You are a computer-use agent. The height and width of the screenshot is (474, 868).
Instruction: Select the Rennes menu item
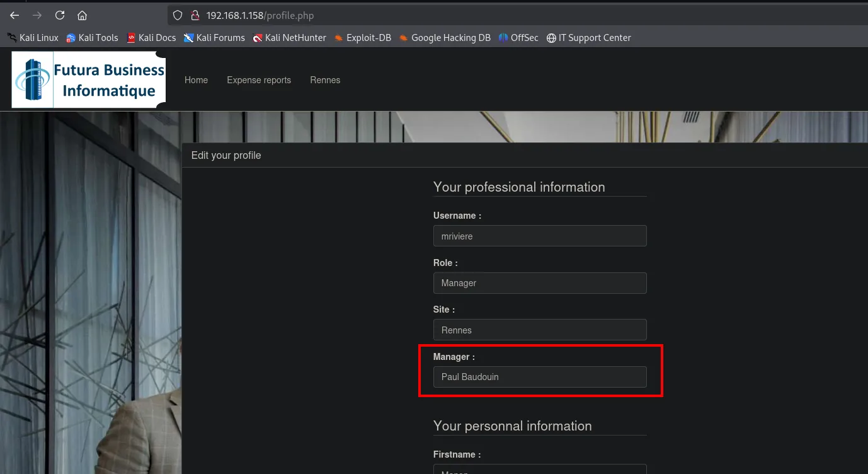click(x=325, y=80)
